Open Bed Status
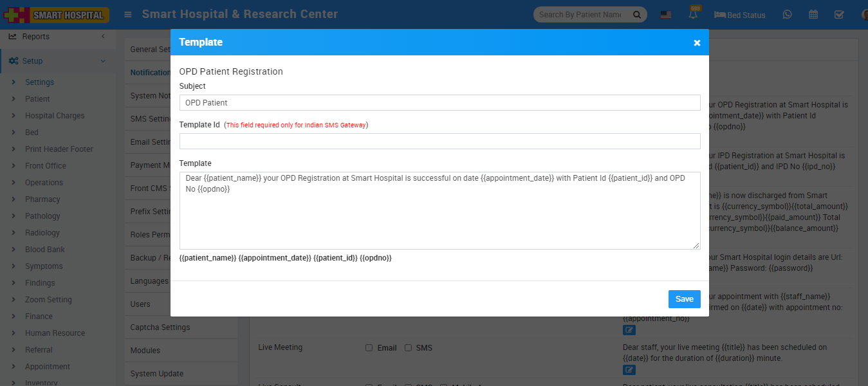 [740, 15]
